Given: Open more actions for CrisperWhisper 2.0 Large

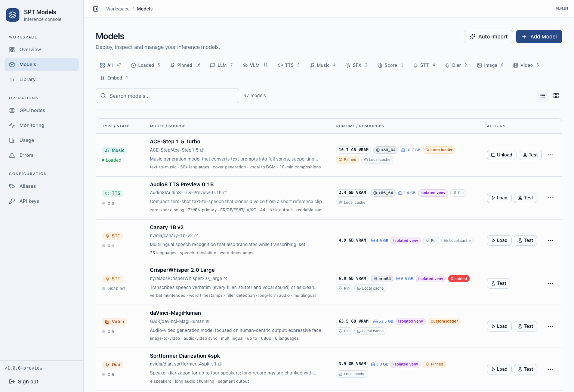Looking at the screenshot, I should click(550, 283).
